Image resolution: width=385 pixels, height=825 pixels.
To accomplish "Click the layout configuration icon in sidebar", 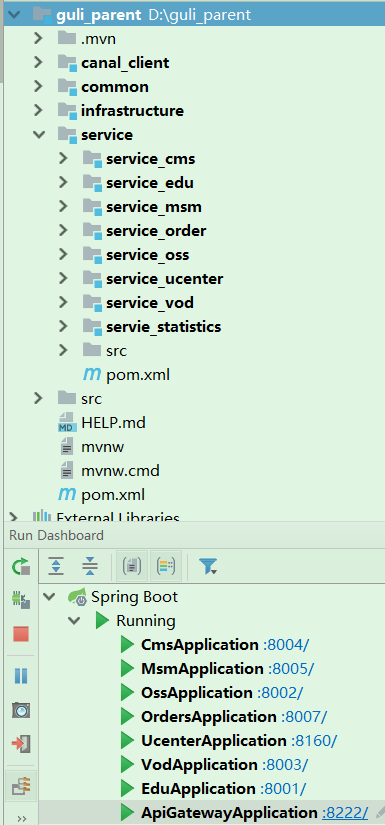I will [x=21, y=786].
